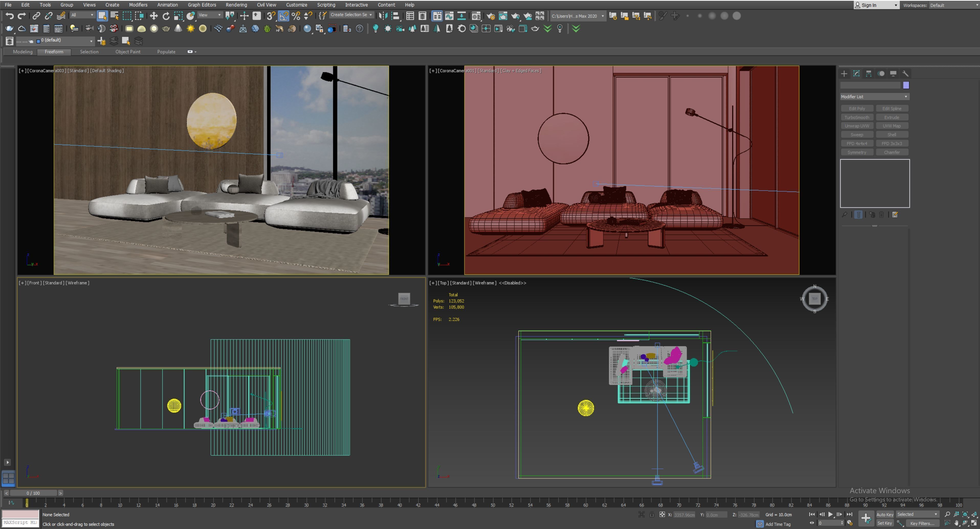Toggle Angle Snap on toolbar
The width and height of the screenshot is (980, 529).
pyautogui.click(x=283, y=16)
